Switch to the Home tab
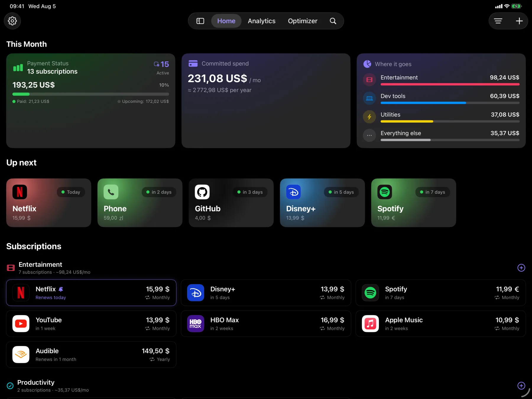Screen dimensions: 532x399 coord(226,21)
